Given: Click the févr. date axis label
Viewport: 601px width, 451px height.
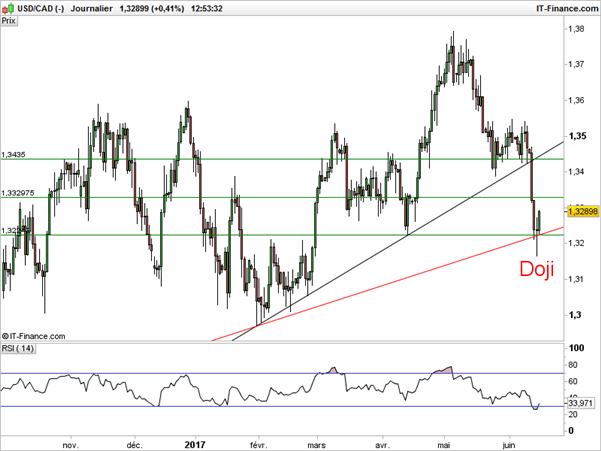Looking at the screenshot, I should (258, 445).
